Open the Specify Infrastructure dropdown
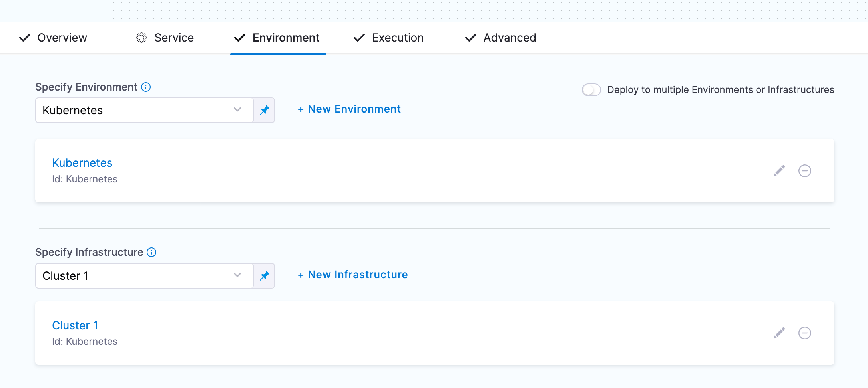Screen dimensions: 868x388 [144, 276]
